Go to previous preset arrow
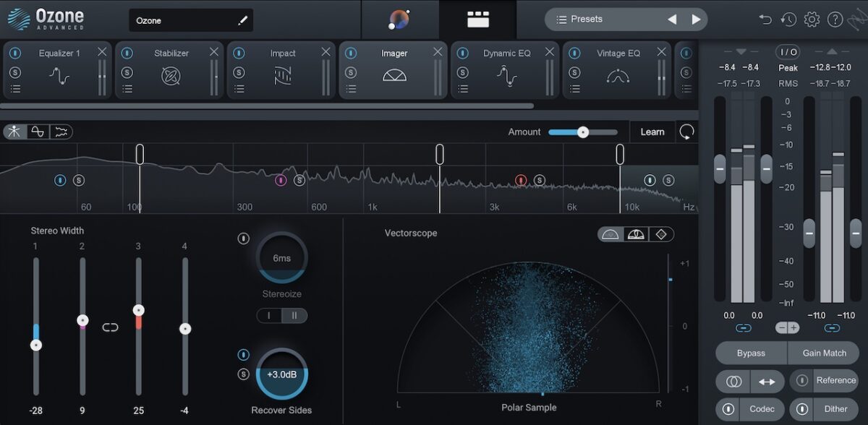Screen dimensions: 868x425 (672, 20)
